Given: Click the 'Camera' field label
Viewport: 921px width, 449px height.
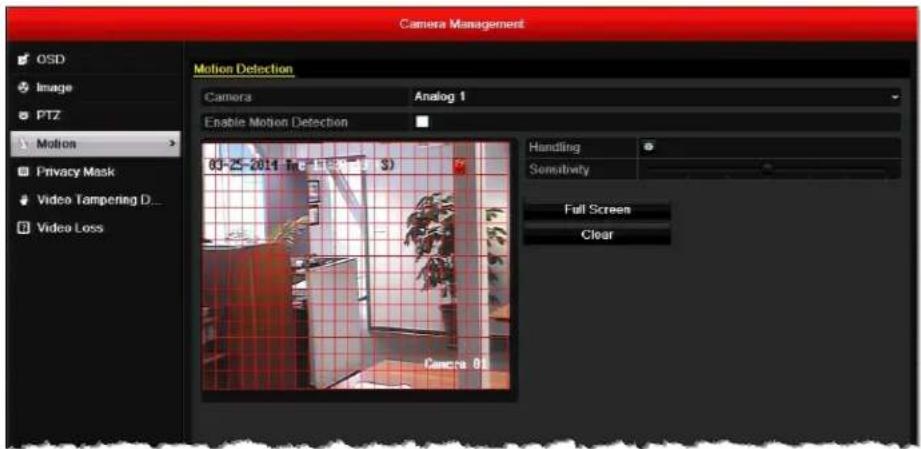Looking at the screenshot, I should 228,97.
